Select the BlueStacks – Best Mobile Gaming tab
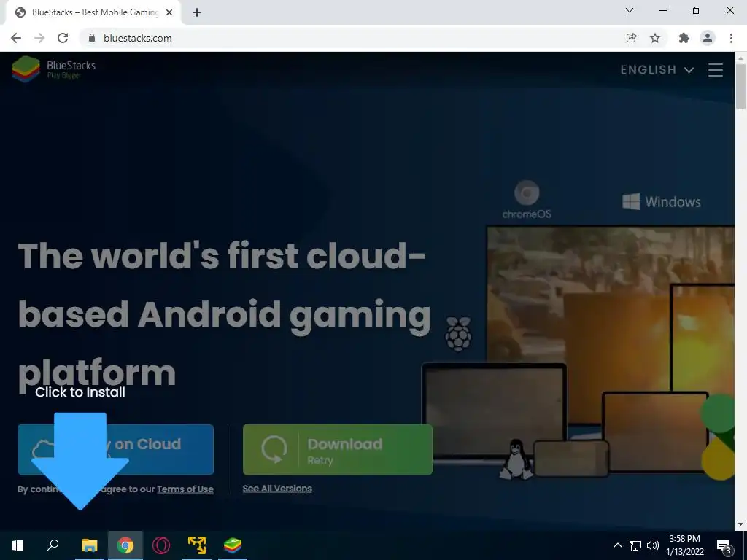 pyautogui.click(x=93, y=12)
